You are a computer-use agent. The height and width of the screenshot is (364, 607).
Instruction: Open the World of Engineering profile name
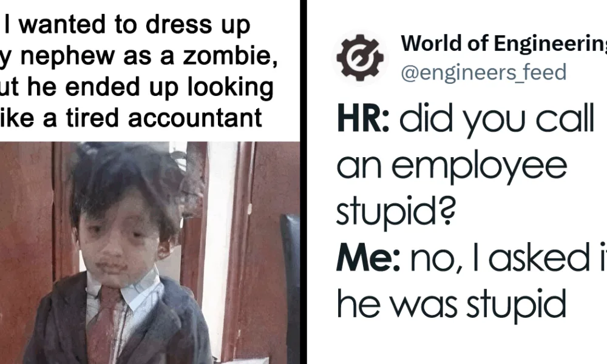point(504,43)
